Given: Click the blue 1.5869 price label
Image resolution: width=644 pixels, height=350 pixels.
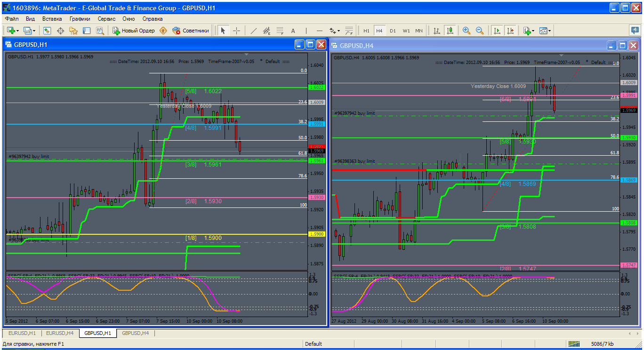Looking at the screenshot, I should (629, 180).
